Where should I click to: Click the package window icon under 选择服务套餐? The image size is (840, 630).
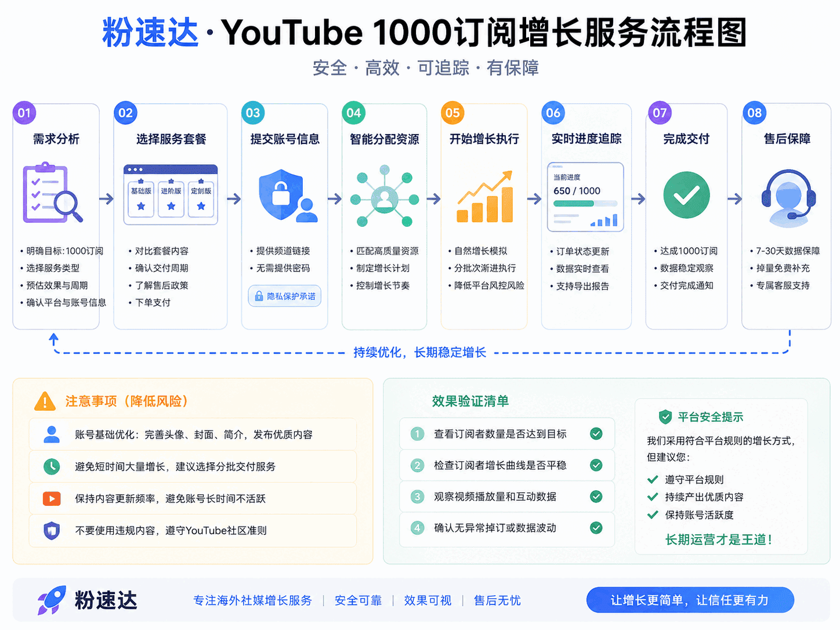pos(171,194)
